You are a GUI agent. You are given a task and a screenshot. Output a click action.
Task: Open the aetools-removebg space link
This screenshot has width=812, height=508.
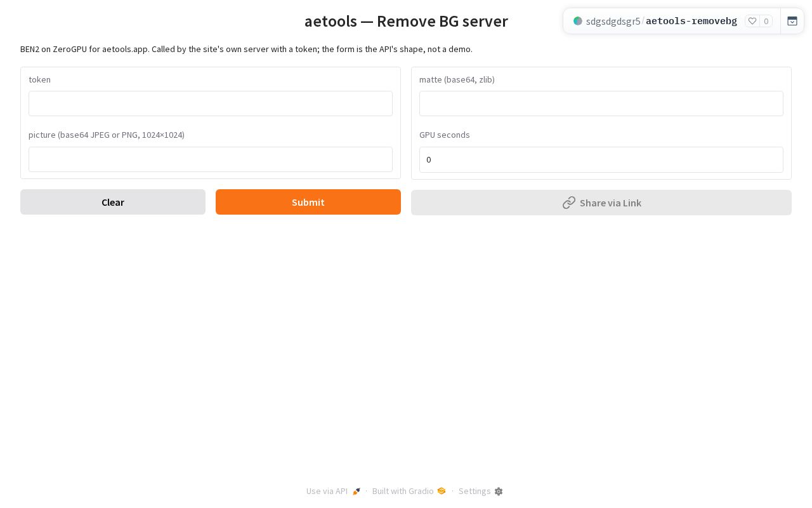(x=691, y=21)
